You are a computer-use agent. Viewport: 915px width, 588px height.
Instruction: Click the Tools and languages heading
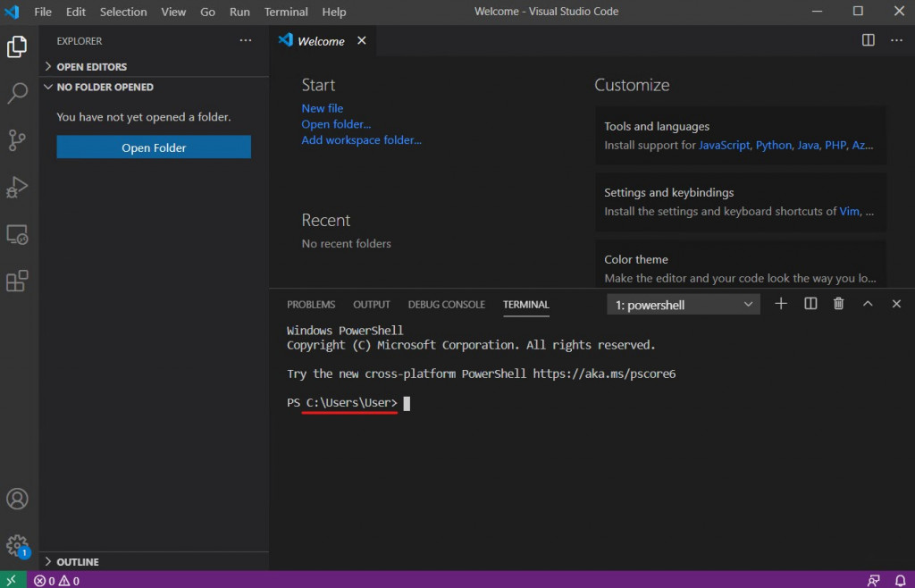(x=657, y=127)
